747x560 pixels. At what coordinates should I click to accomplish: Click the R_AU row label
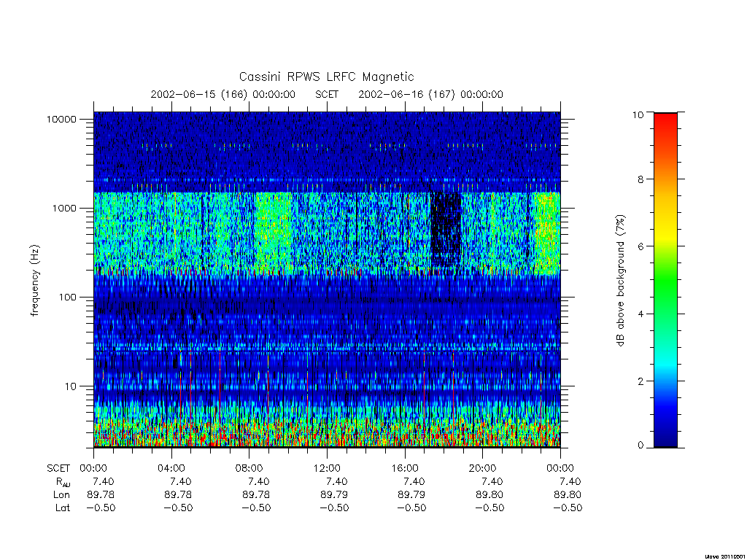click(63, 483)
